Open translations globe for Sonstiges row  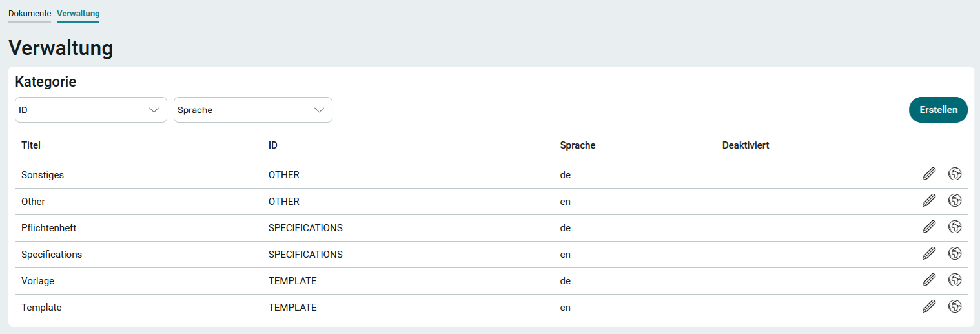point(955,174)
